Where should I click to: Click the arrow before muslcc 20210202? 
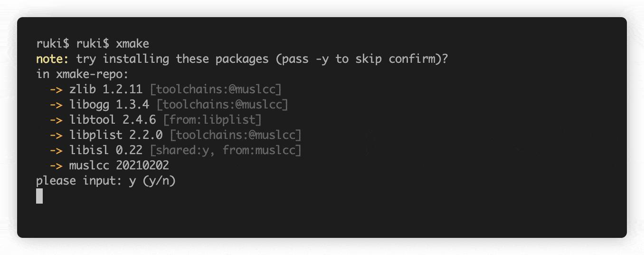pyautogui.click(x=56, y=166)
